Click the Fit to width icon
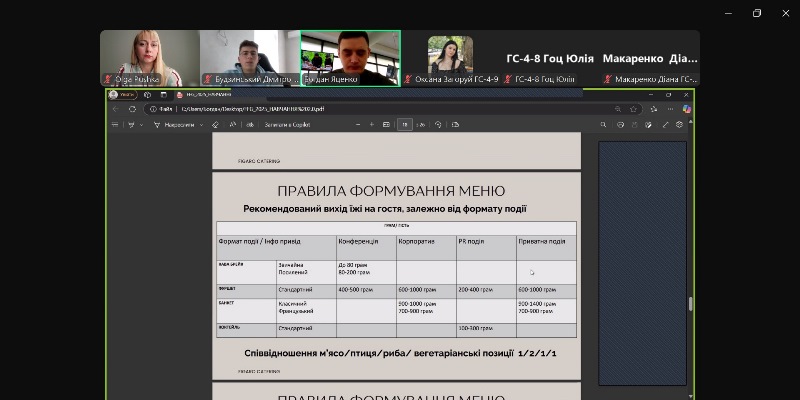This screenshot has height=400, width=800. coord(386,124)
